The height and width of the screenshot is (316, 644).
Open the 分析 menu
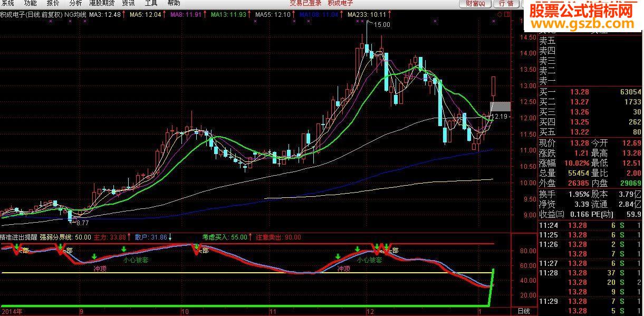[x=75, y=3]
